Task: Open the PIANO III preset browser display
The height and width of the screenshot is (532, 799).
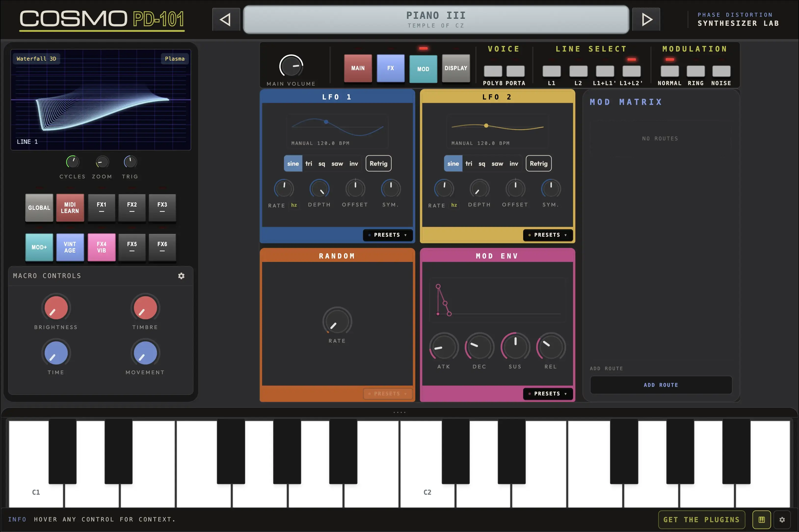Action: (x=436, y=20)
